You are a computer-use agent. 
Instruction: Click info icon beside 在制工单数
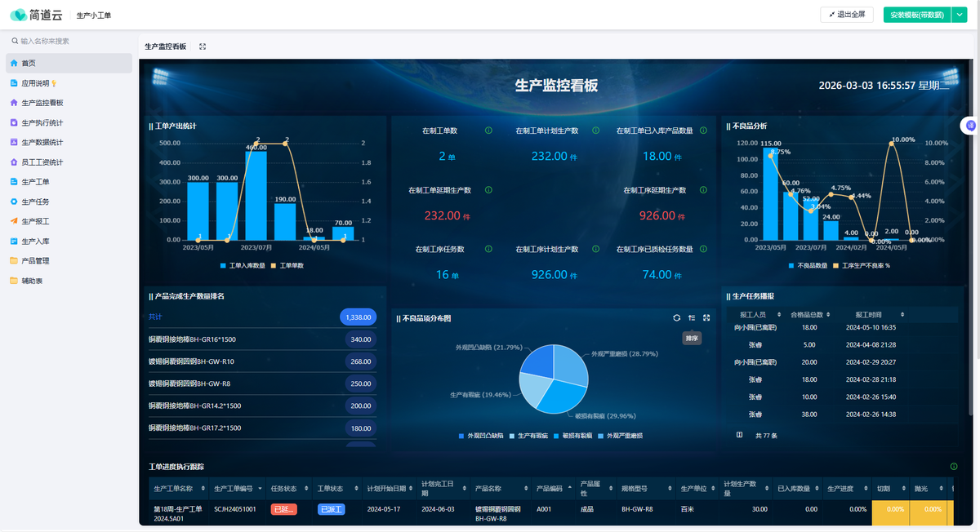pos(488,131)
